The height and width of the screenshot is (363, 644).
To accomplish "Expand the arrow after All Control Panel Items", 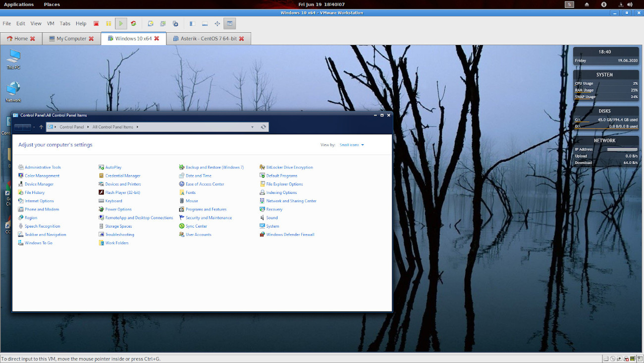I will [x=137, y=127].
